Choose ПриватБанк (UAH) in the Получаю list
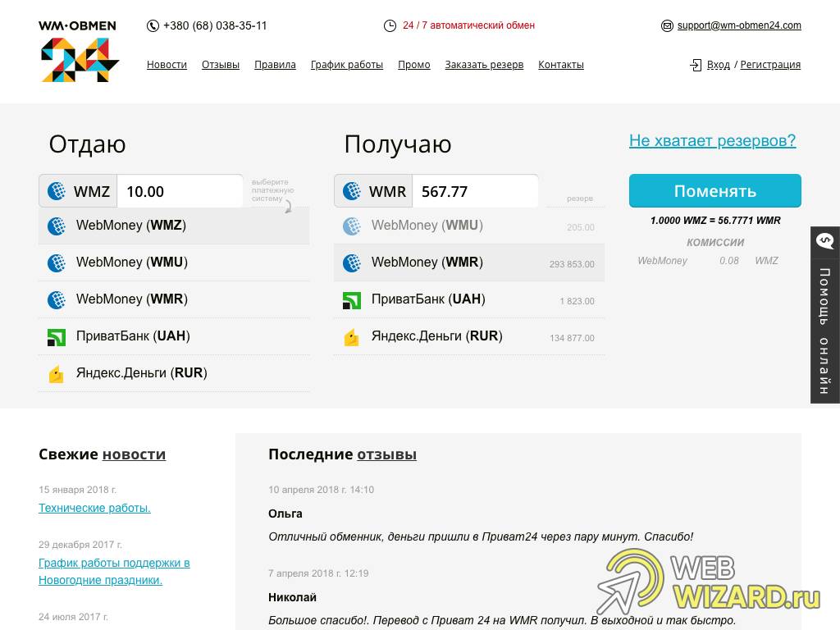840x630 pixels. point(427,299)
